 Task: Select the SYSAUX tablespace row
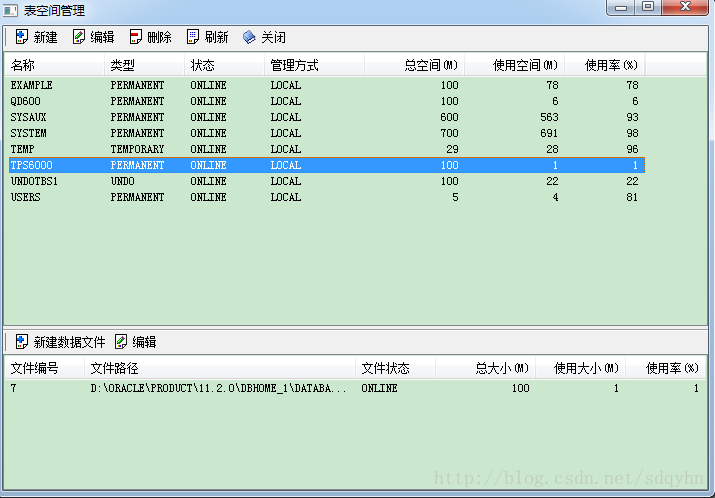pyautogui.click(x=326, y=117)
